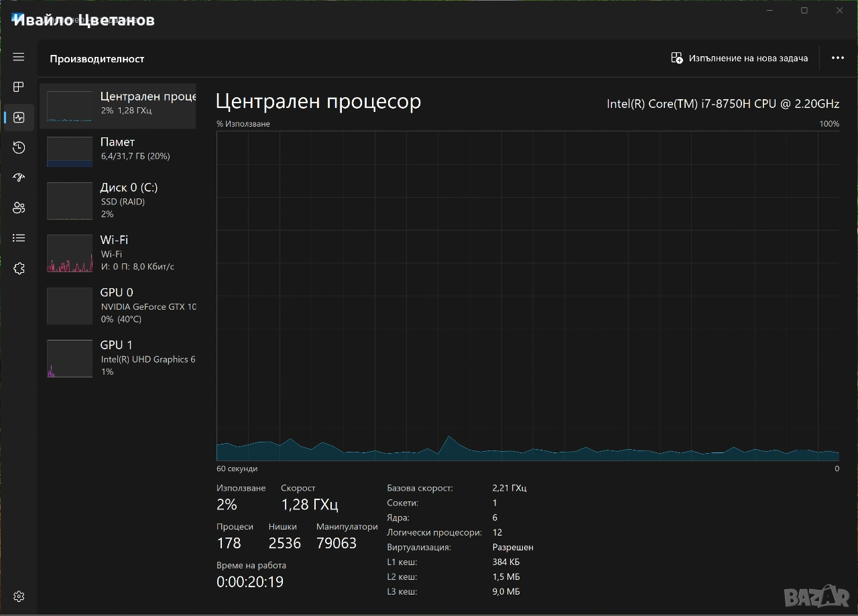Select GPU 0 NVIDIA GeForce entry
Image resolution: width=858 pixels, height=616 pixels.
pyautogui.click(x=118, y=306)
